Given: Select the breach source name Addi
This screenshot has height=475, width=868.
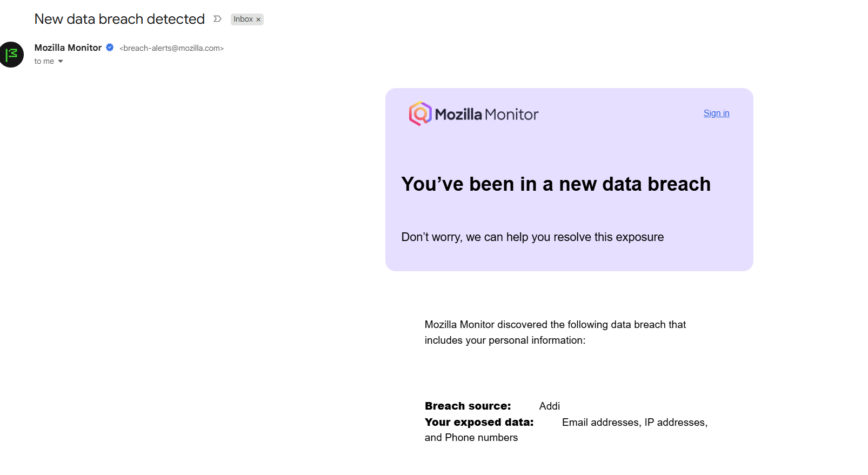Looking at the screenshot, I should (x=549, y=406).
